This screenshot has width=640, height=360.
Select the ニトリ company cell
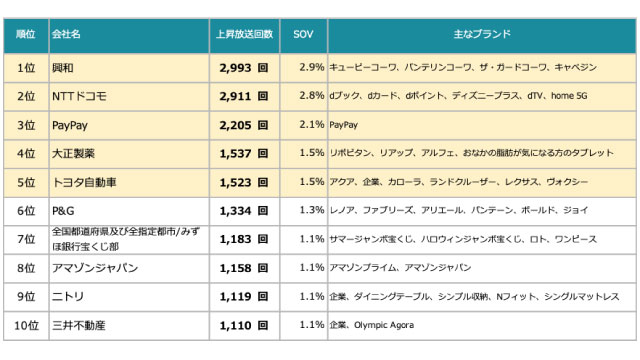click(x=129, y=297)
